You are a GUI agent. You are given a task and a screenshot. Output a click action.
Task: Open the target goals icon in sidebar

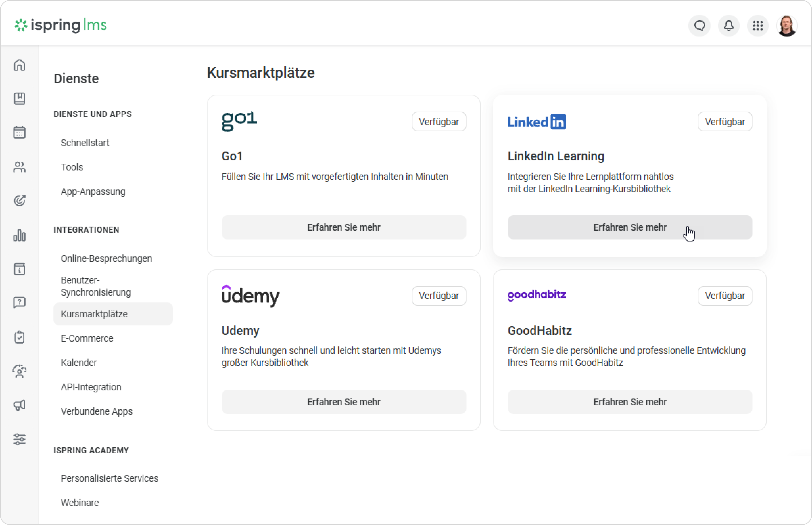[19, 201]
